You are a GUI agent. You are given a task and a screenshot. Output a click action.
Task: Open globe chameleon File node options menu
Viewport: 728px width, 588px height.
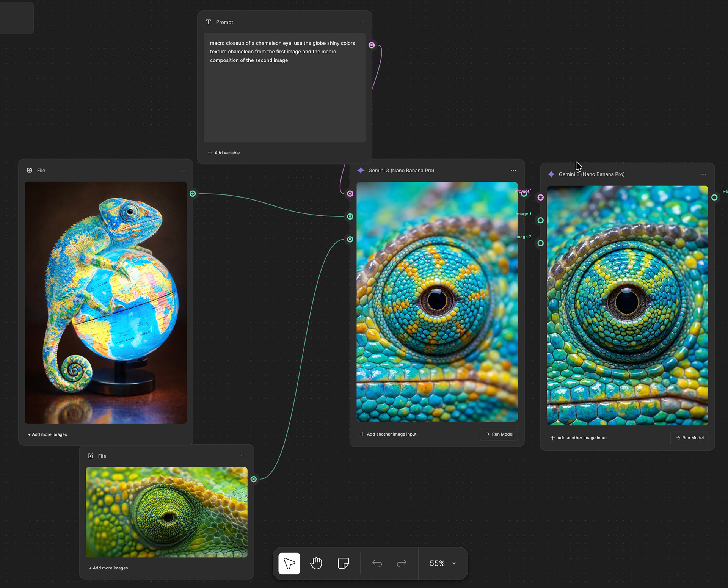tap(182, 171)
